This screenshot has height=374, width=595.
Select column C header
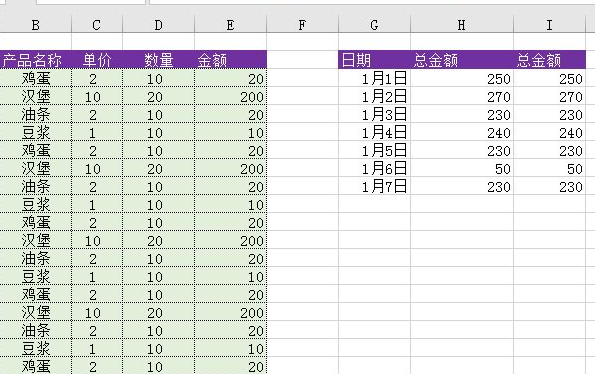click(97, 25)
